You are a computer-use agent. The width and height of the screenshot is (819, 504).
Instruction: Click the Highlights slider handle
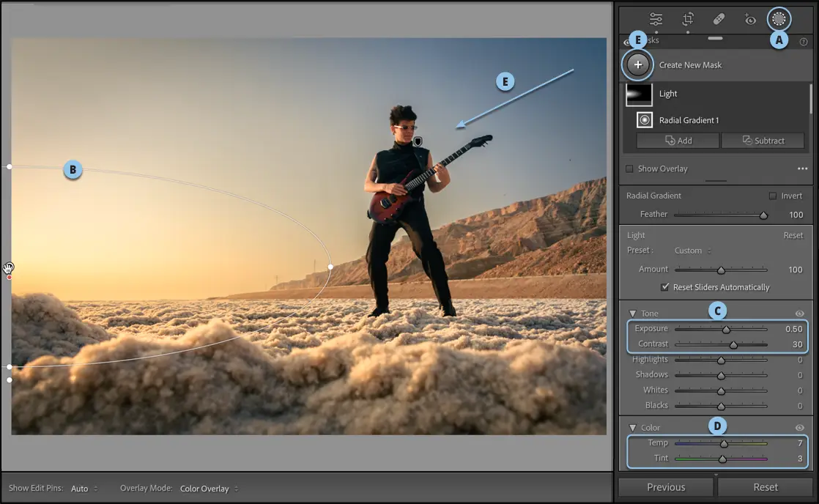click(721, 360)
